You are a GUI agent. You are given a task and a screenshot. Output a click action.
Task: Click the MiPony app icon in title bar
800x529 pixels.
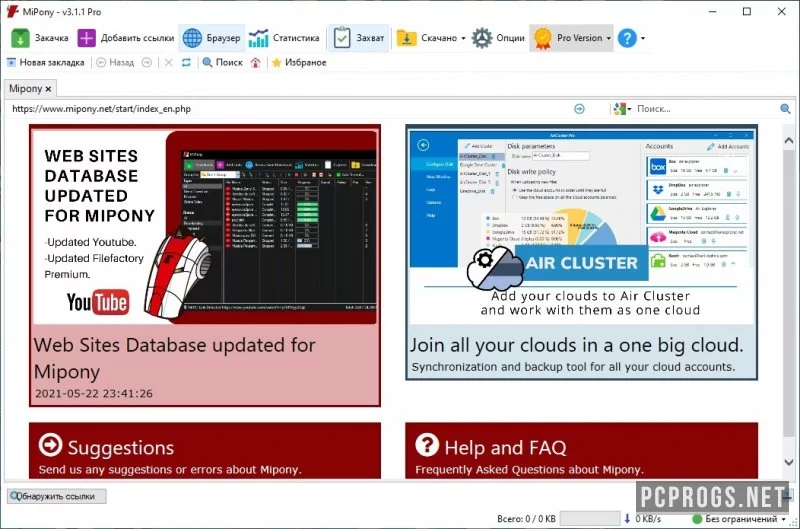[12, 11]
